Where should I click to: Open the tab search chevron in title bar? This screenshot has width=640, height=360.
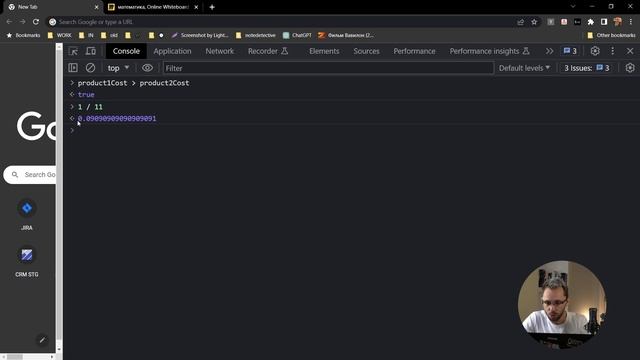pyautogui.click(x=573, y=7)
